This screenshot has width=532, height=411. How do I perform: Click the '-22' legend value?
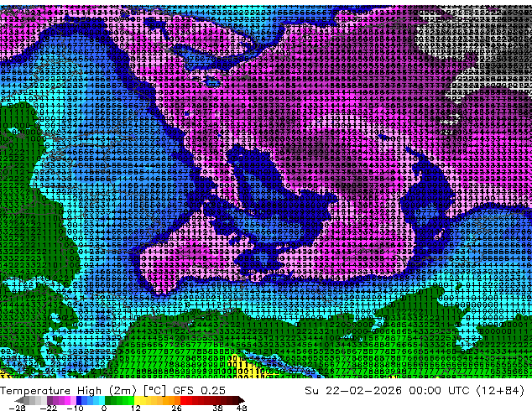(48, 408)
